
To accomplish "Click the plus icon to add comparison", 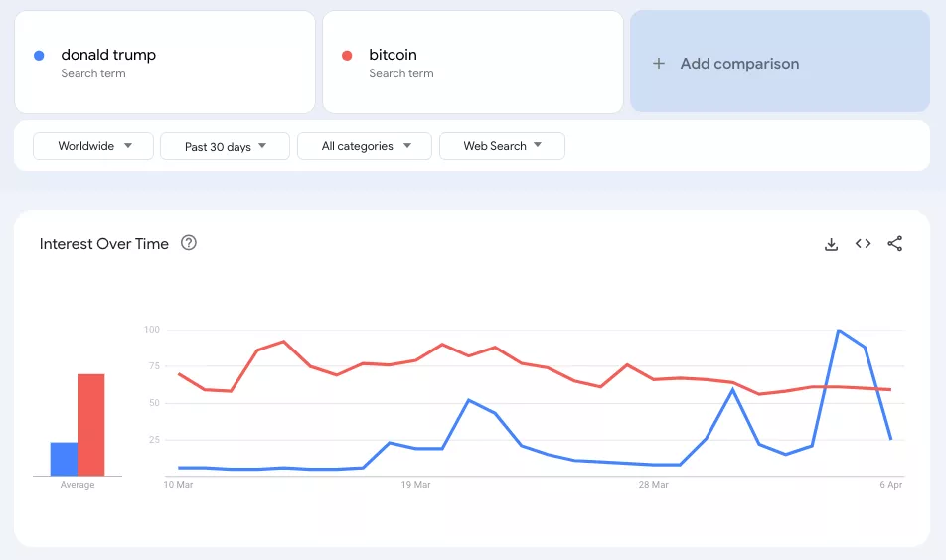I will point(658,64).
